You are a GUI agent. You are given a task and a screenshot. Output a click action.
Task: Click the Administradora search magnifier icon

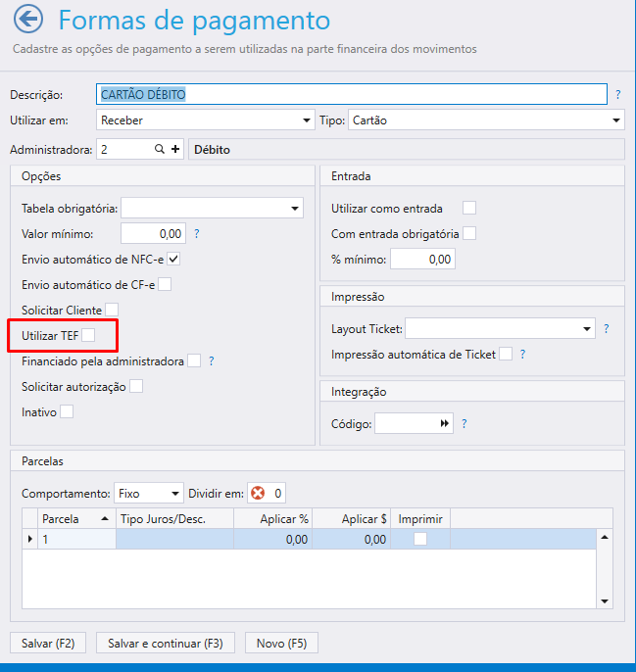[x=160, y=150]
